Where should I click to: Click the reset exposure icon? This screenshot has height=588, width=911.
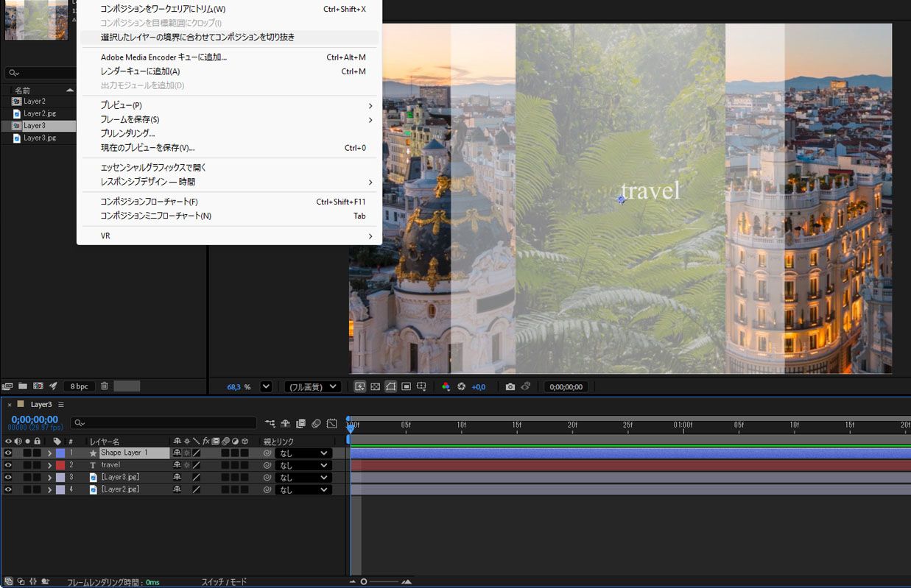[462, 386]
